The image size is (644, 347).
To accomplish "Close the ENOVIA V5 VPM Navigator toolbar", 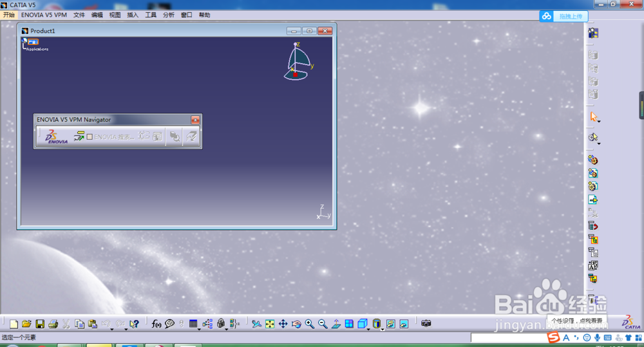I will coord(195,120).
